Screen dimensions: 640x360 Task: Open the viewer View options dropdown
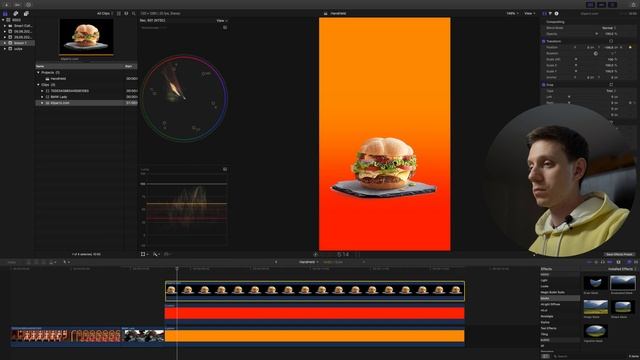(529, 13)
